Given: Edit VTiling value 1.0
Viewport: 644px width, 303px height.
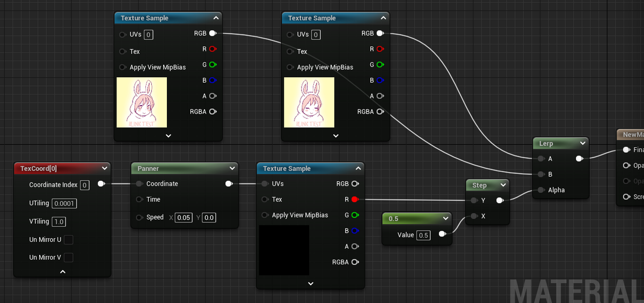Looking at the screenshot, I should coord(58,221).
